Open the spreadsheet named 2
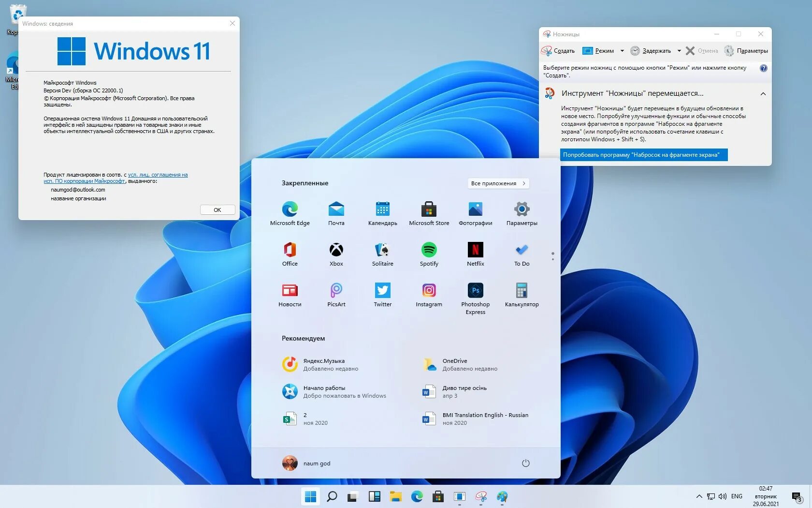Viewport: 812px width, 508px height. point(304,418)
